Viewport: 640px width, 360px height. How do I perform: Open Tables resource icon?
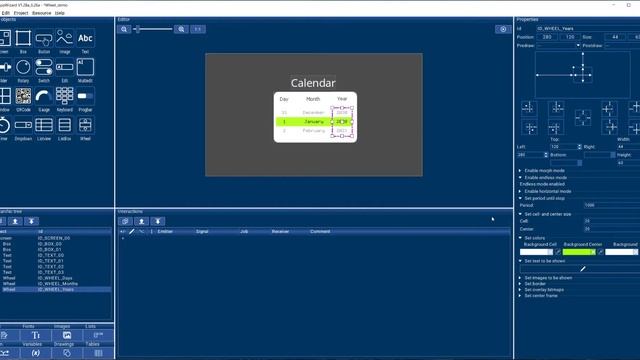98,353
